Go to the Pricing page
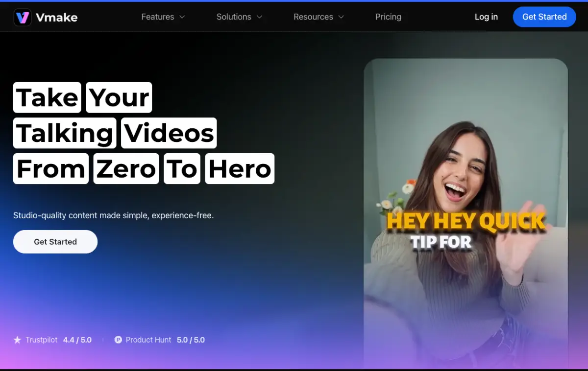 [388, 17]
